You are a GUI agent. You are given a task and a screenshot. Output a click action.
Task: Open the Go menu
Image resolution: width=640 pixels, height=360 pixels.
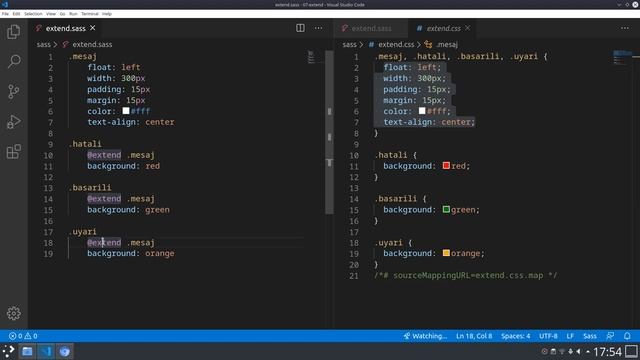(x=62, y=14)
